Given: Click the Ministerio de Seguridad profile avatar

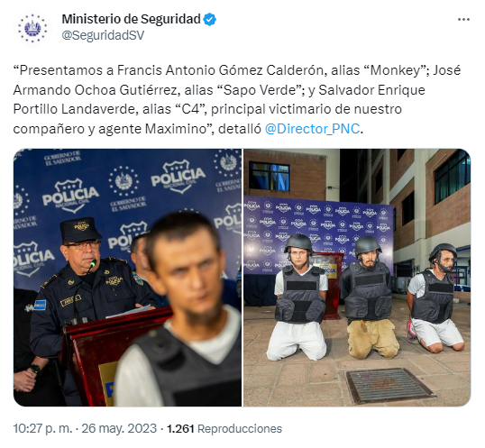Looking at the screenshot, I should point(32,28).
